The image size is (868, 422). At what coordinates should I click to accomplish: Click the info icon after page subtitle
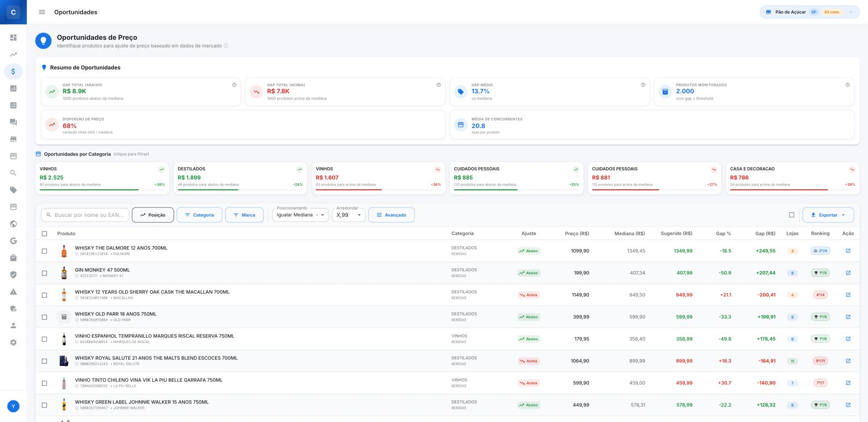click(x=226, y=46)
